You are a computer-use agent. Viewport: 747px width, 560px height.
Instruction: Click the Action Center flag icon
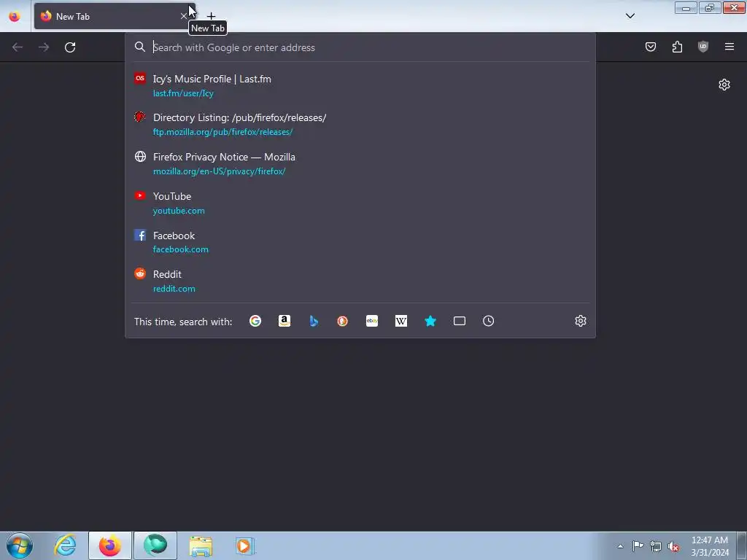pyautogui.click(x=638, y=546)
